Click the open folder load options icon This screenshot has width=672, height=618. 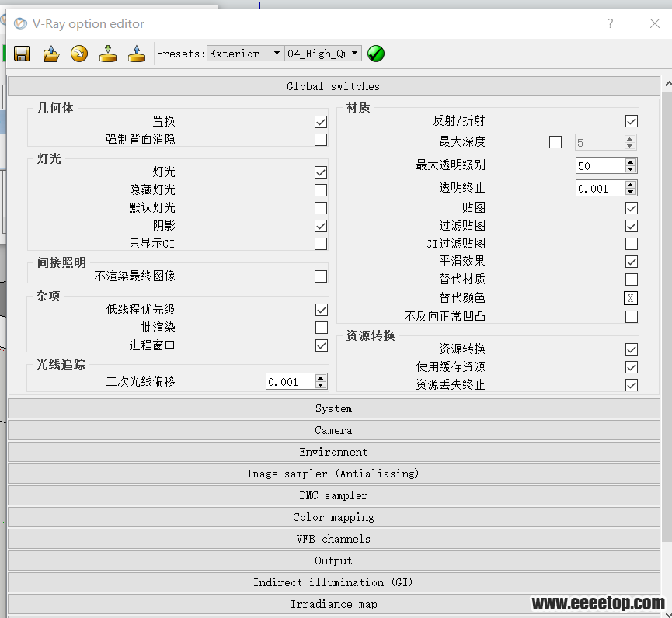[x=51, y=54]
